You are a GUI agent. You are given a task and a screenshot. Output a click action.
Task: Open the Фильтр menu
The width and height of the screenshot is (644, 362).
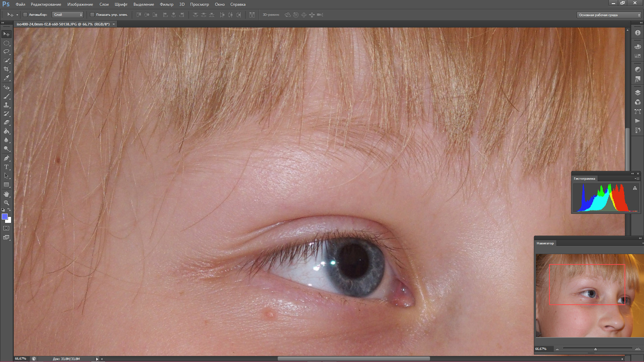point(166,4)
